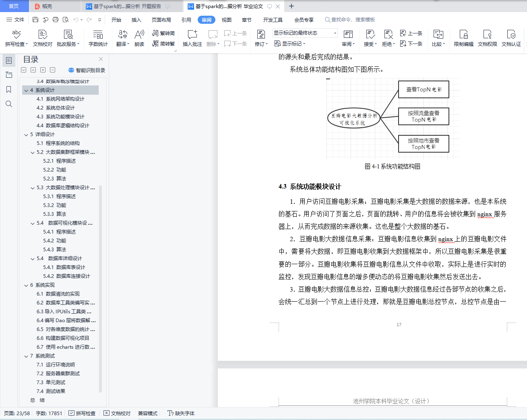527x420 pixels.
Task: Toggle 文档校对 in status bar
Action: tap(117, 413)
